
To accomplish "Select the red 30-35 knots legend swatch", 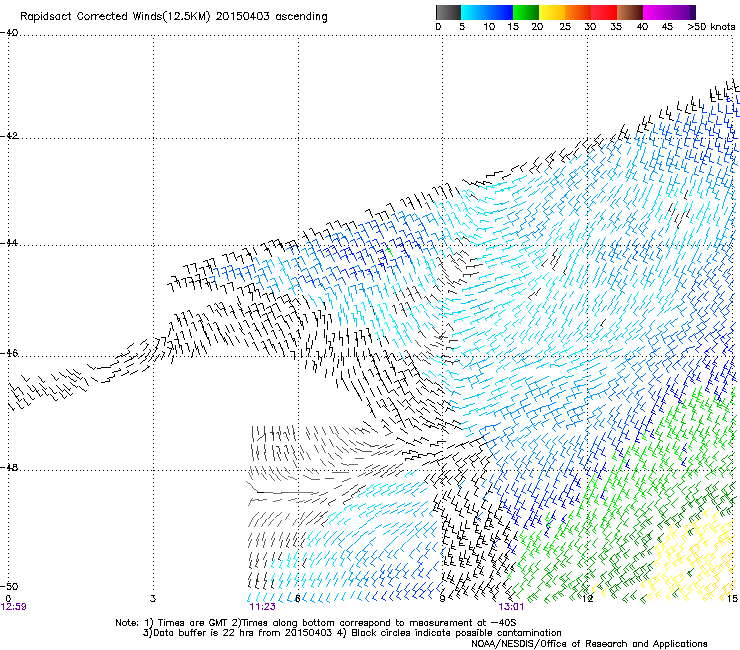I will (604, 12).
